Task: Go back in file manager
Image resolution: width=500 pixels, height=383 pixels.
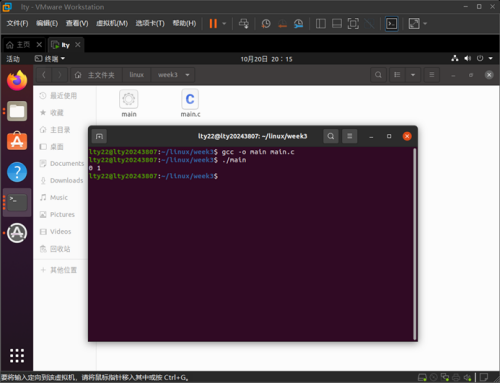Action: pyautogui.click(x=44, y=75)
